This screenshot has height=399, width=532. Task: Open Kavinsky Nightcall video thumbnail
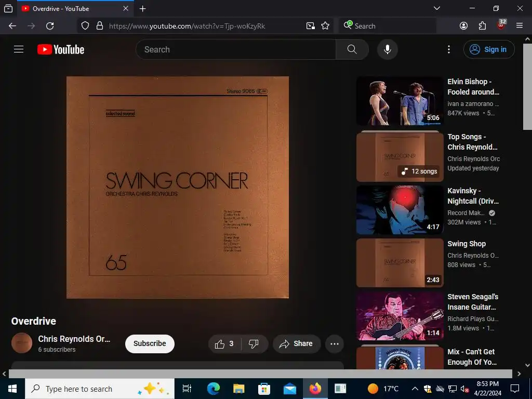pyautogui.click(x=400, y=210)
